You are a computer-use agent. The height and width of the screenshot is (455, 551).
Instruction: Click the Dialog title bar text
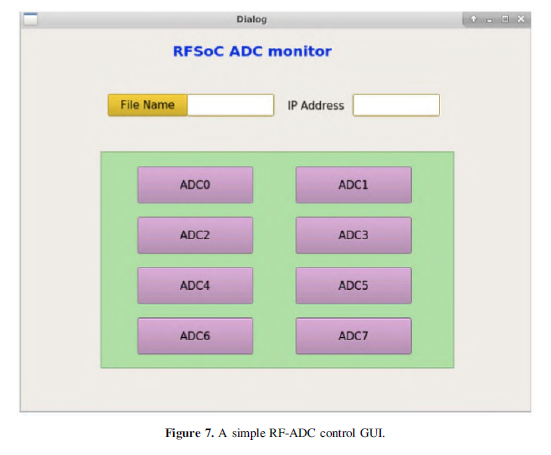(252, 19)
